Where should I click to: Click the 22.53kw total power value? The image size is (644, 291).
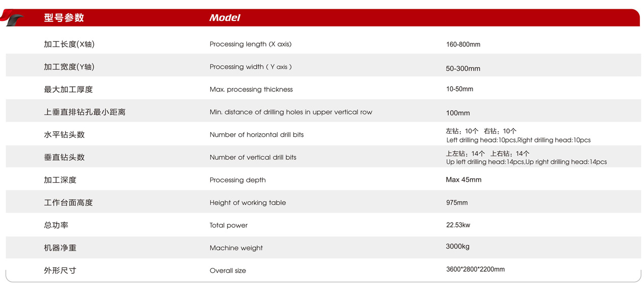point(458,225)
